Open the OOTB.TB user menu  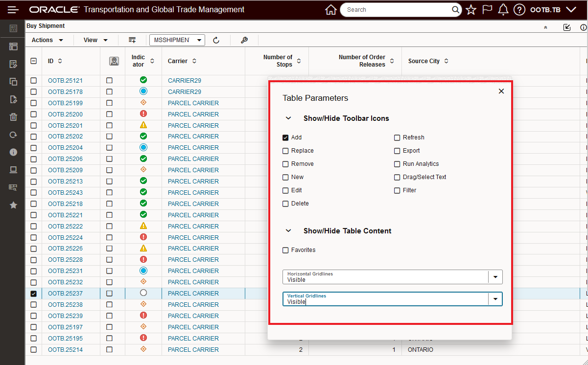pyautogui.click(x=553, y=10)
